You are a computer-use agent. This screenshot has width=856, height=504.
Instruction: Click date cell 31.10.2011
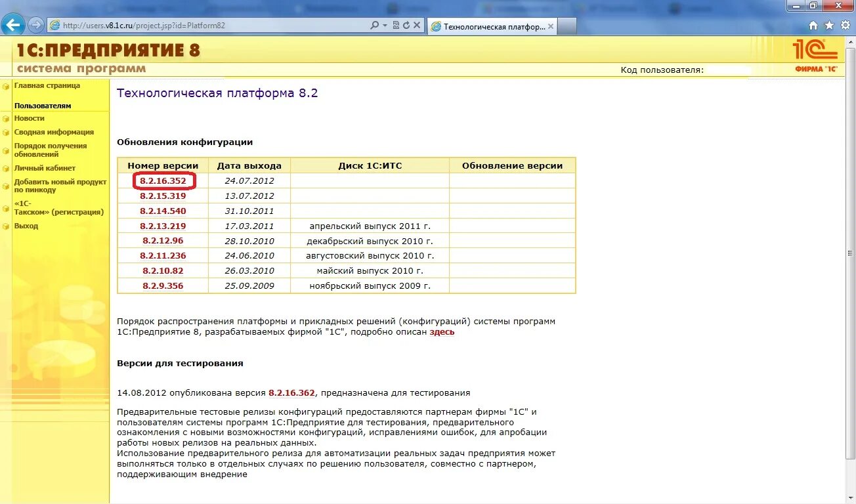(x=249, y=211)
